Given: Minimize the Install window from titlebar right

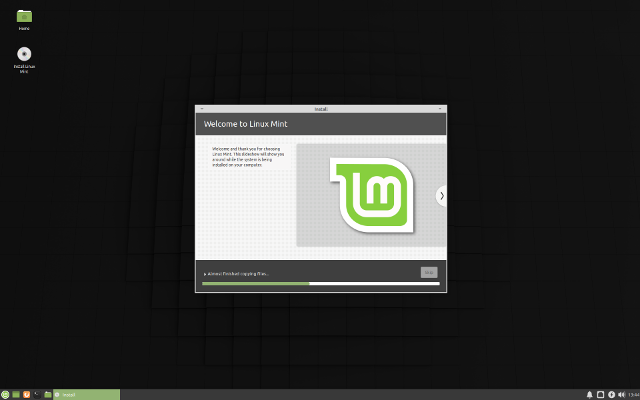Looking at the screenshot, I should [440, 109].
